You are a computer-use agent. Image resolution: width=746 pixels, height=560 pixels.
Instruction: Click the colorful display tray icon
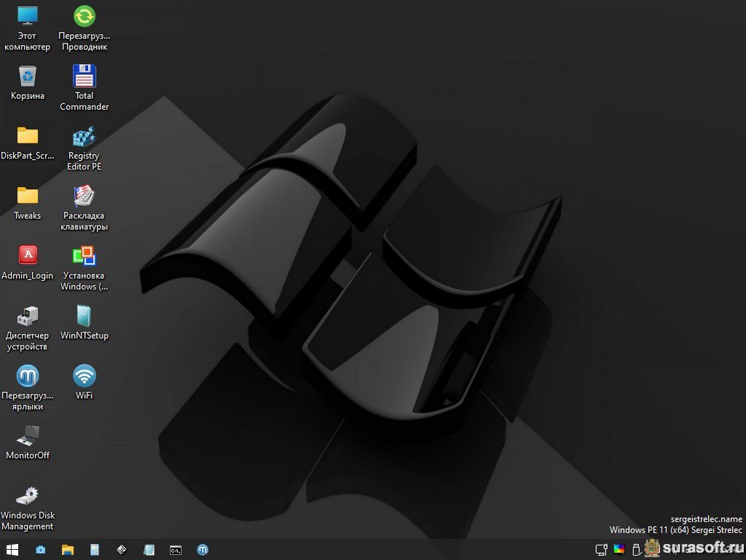(619, 550)
